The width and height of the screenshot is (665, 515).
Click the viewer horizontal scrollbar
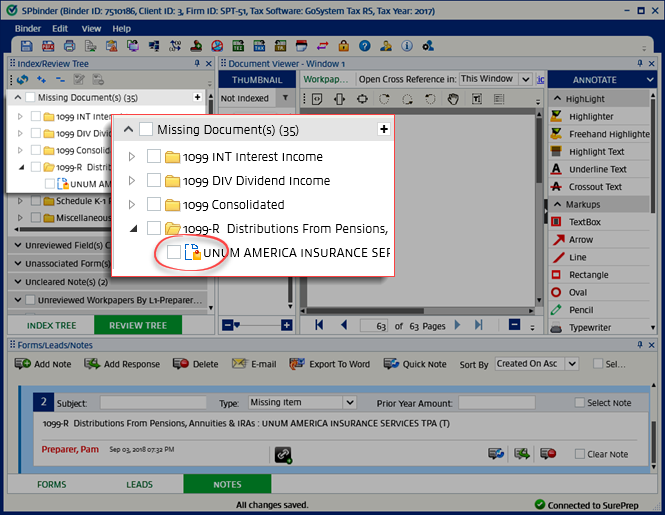coord(418,311)
